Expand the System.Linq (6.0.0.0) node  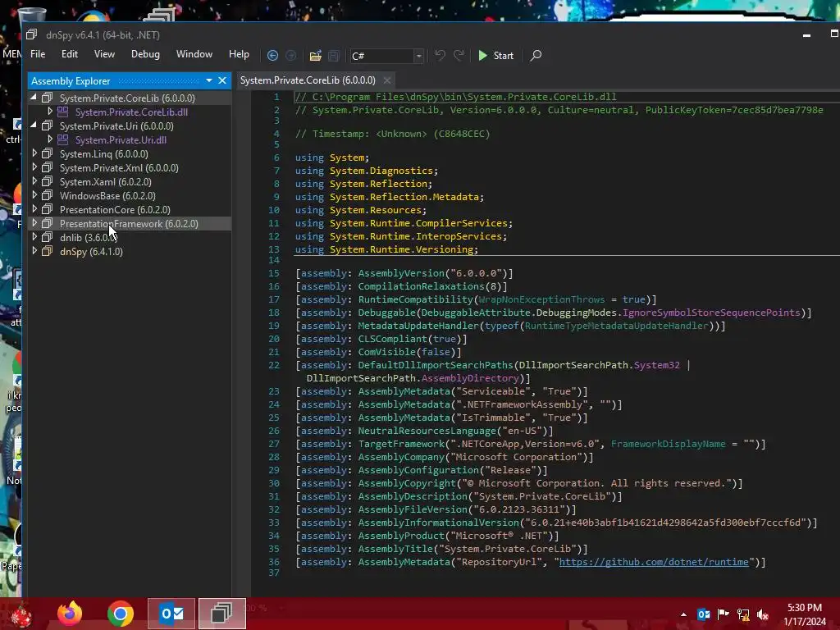34,153
